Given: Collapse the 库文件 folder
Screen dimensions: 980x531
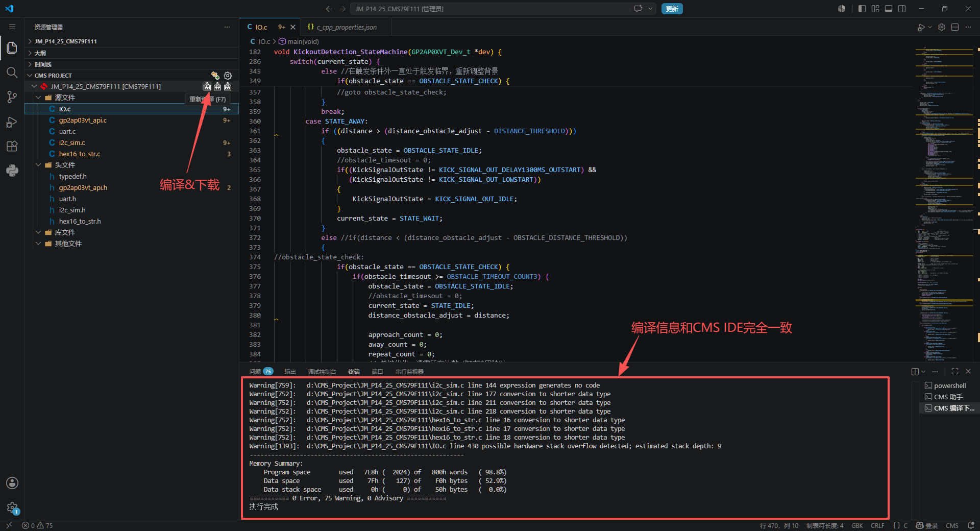Looking at the screenshot, I should point(38,232).
